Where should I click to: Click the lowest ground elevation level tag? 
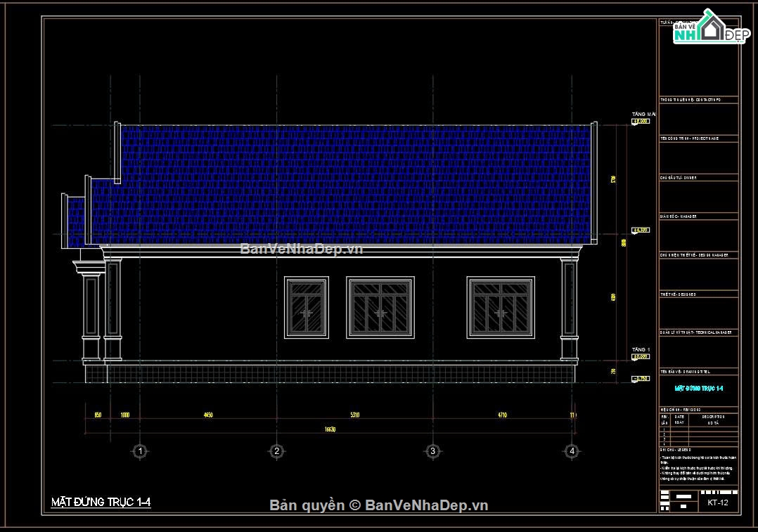point(641,379)
